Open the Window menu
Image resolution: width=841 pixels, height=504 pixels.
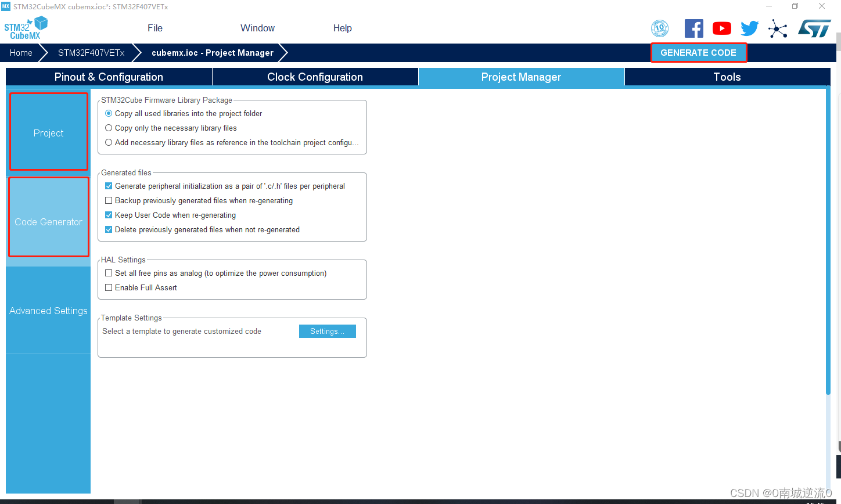(x=257, y=28)
